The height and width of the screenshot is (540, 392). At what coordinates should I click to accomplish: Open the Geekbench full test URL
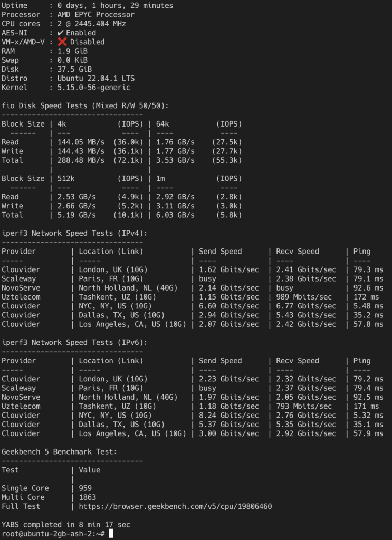click(175, 506)
